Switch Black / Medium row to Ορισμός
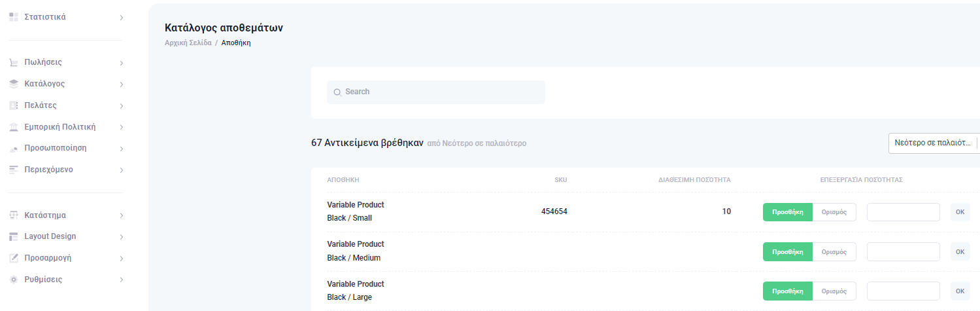 pos(834,252)
